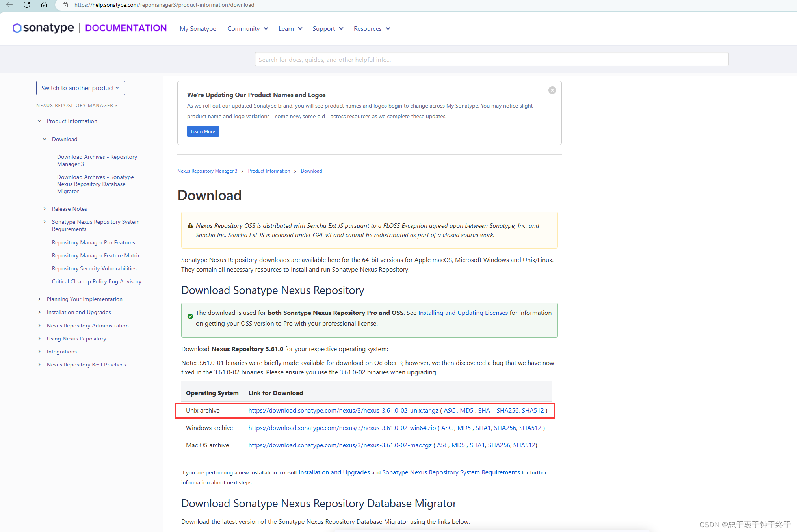
Task: Open System Requirements link below download table
Action: [x=451, y=472]
